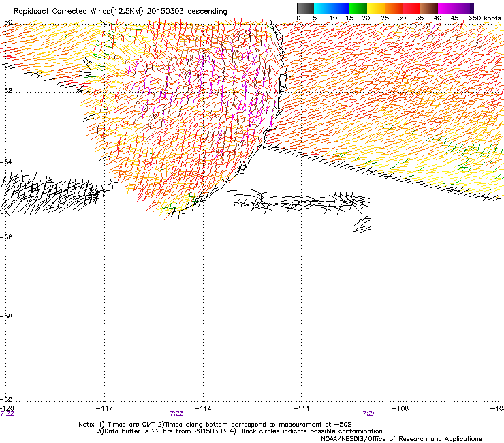The width and height of the screenshot is (504, 443).
Task: Click the -117 longitude axis label
Action: 104,408
